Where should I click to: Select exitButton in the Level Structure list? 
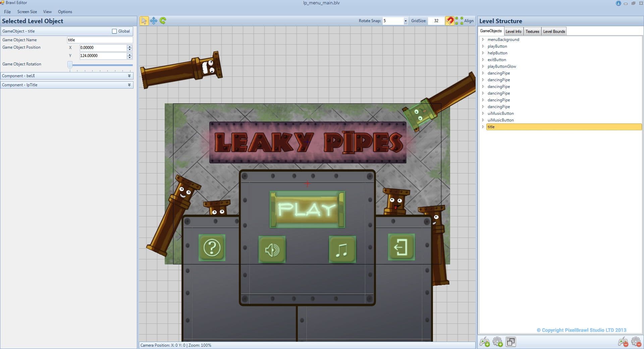point(497,60)
